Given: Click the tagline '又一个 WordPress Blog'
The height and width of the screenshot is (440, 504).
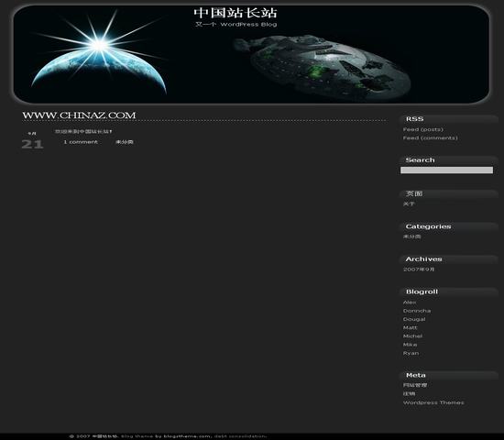Looking at the screenshot, I should coord(236,24).
